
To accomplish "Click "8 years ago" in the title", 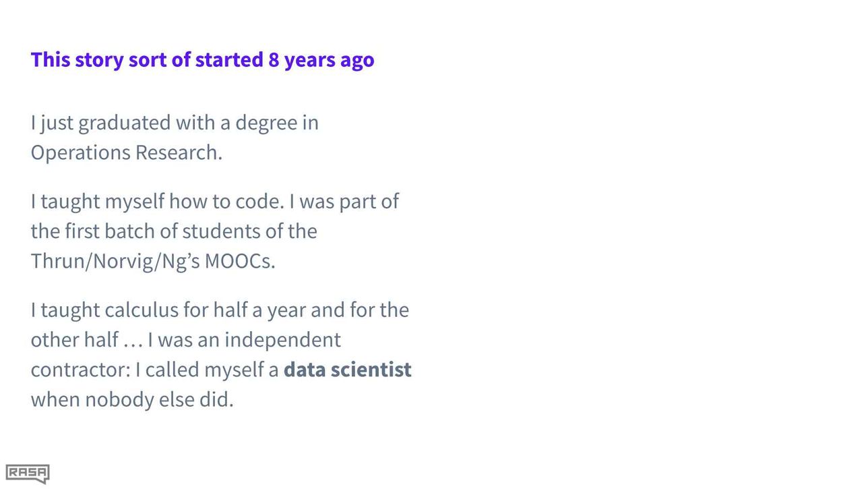I will (x=321, y=60).
